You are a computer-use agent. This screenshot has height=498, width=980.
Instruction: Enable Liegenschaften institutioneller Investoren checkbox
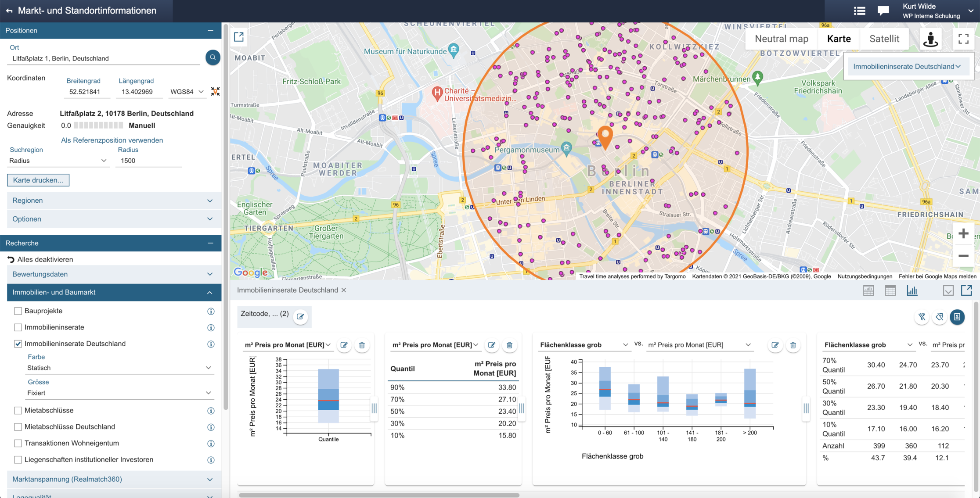[x=18, y=460]
